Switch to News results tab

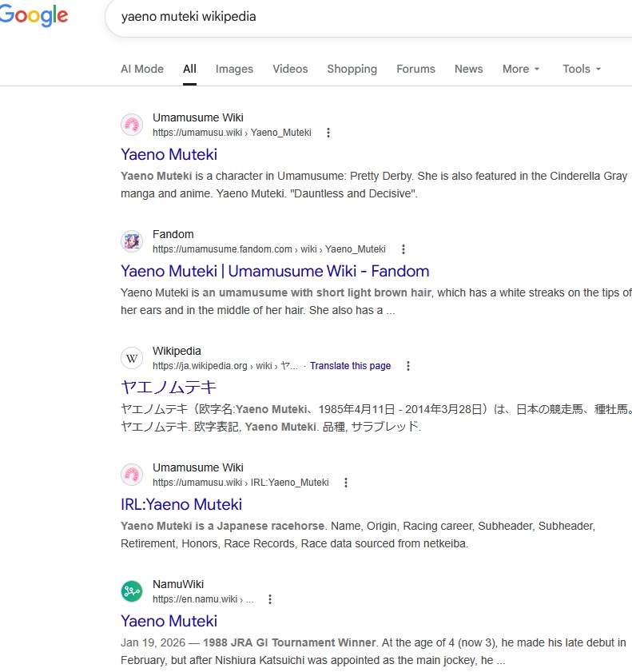[x=468, y=69]
